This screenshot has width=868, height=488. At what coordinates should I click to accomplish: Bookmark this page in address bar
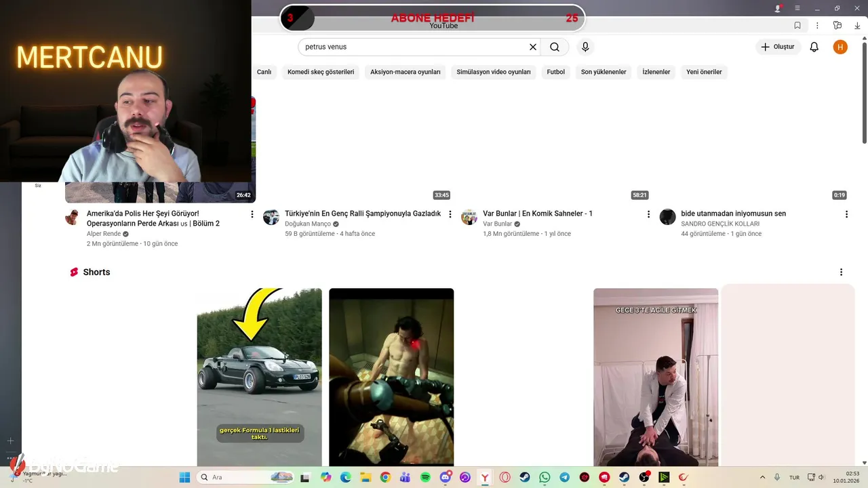797,25
